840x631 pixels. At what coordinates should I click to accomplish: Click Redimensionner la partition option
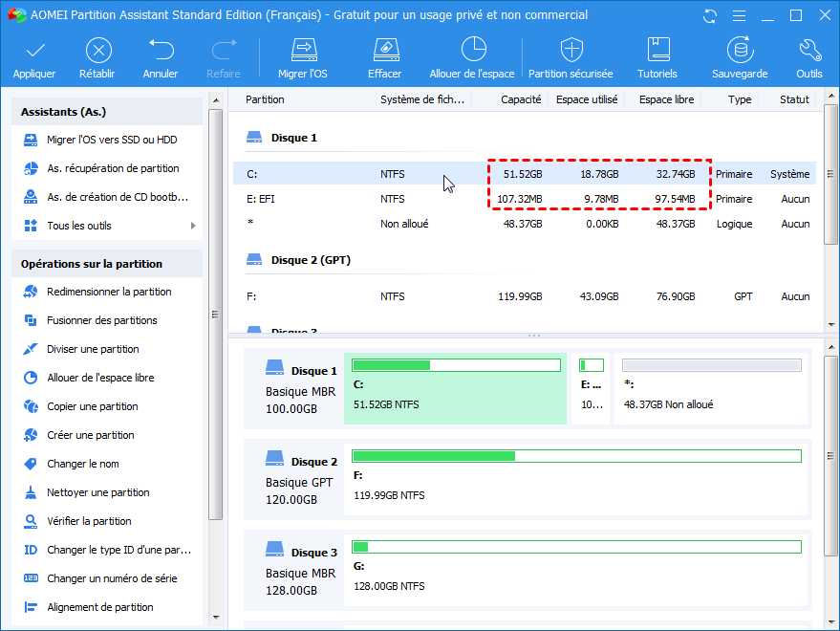tap(109, 292)
